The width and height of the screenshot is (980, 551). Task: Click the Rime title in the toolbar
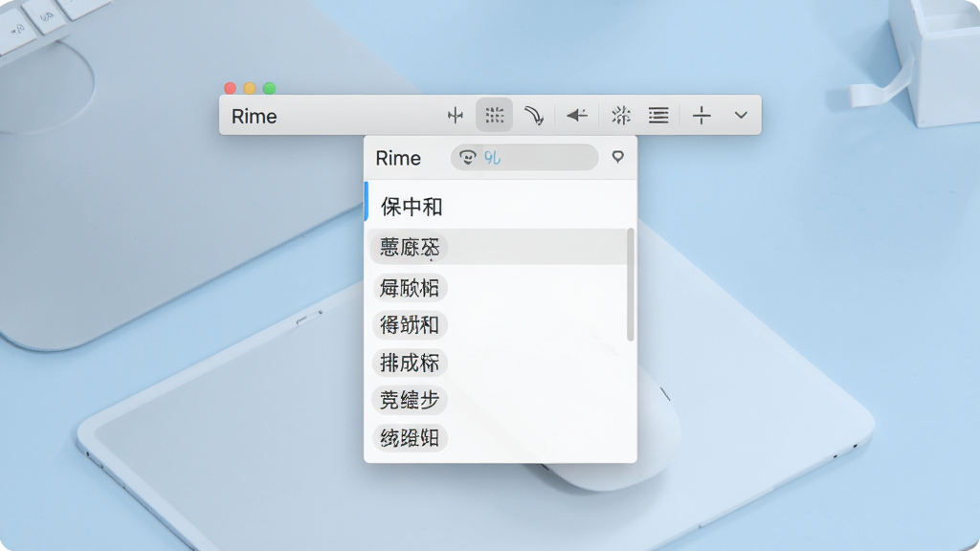click(x=254, y=117)
